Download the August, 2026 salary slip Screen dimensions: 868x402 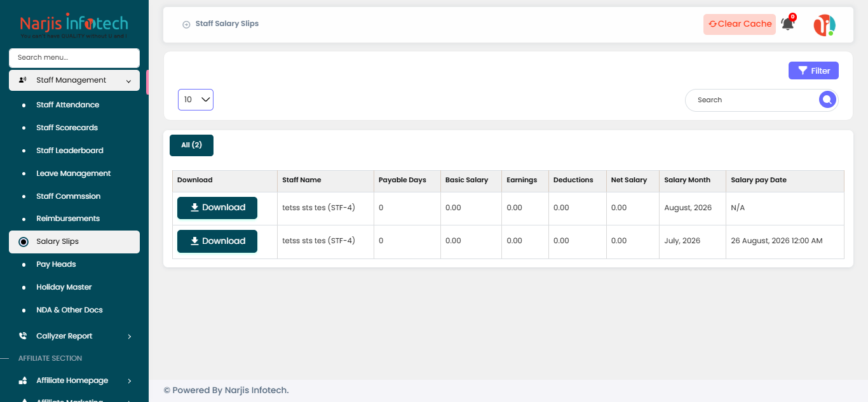pyautogui.click(x=217, y=208)
